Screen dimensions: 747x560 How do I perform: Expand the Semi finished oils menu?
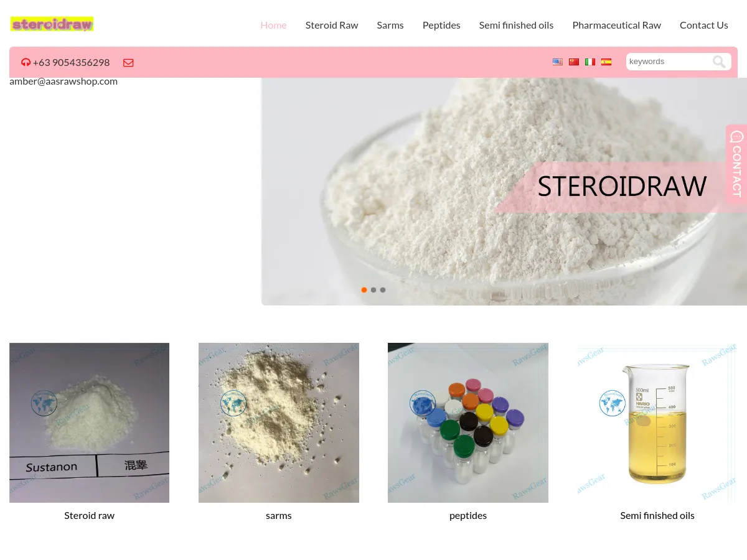[x=516, y=25]
